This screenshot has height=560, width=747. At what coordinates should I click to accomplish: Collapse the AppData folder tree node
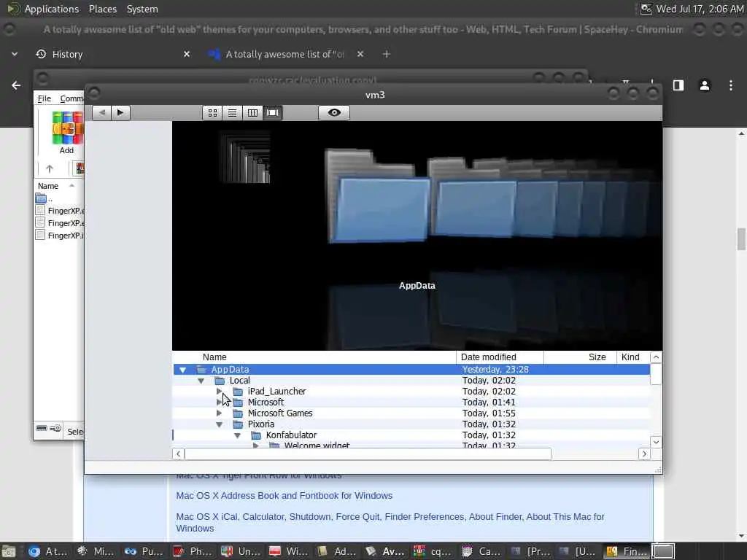pyautogui.click(x=182, y=370)
